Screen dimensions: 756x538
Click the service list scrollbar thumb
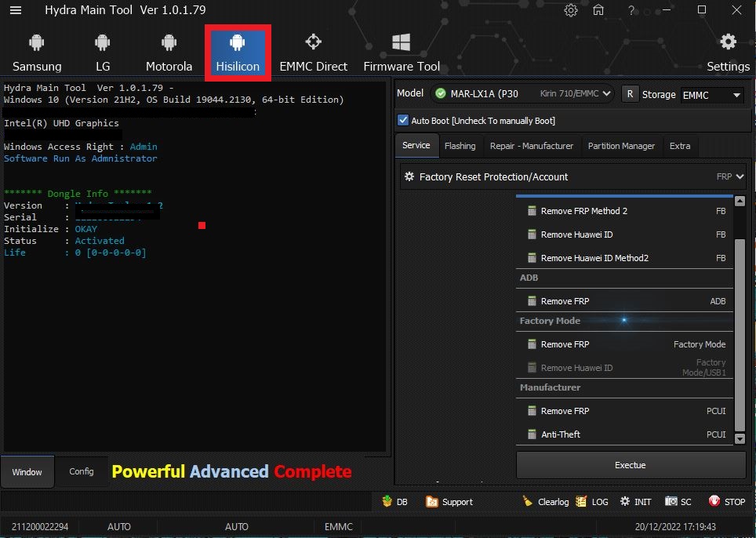[x=740, y=335]
